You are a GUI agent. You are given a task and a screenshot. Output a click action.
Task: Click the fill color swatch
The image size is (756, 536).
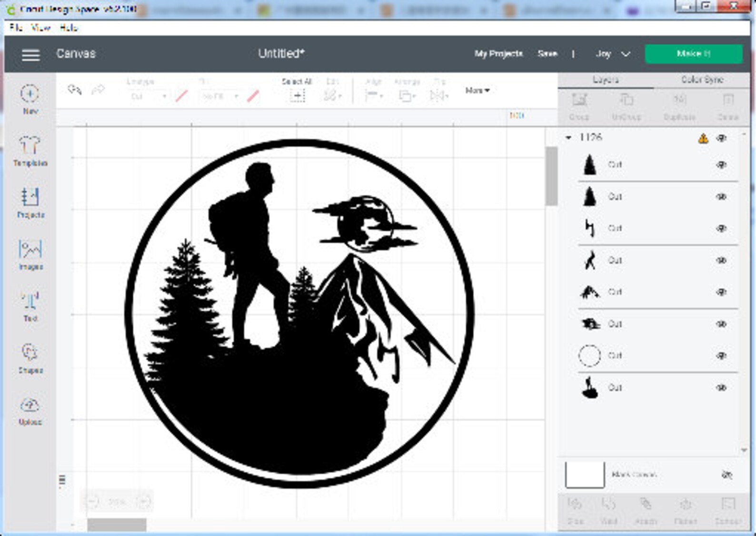pos(253,96)
